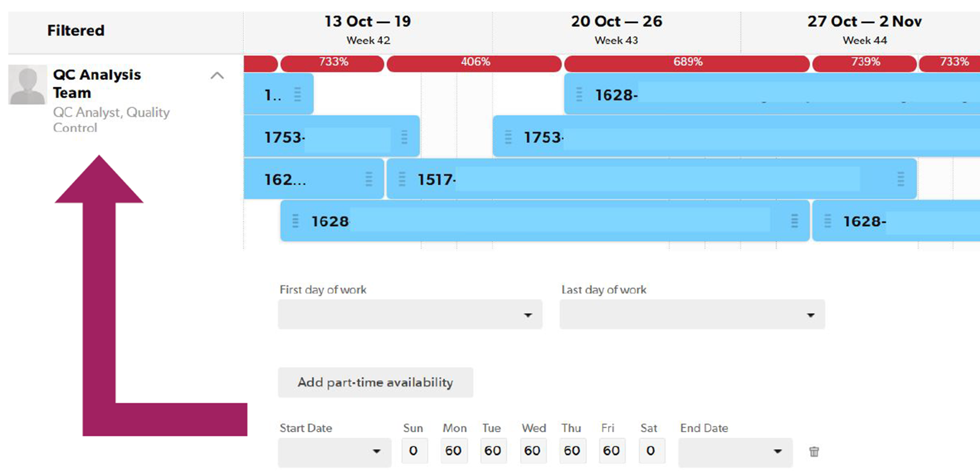
Task: Grab right handle of 1517 task bar
Action: pos(901,179)
